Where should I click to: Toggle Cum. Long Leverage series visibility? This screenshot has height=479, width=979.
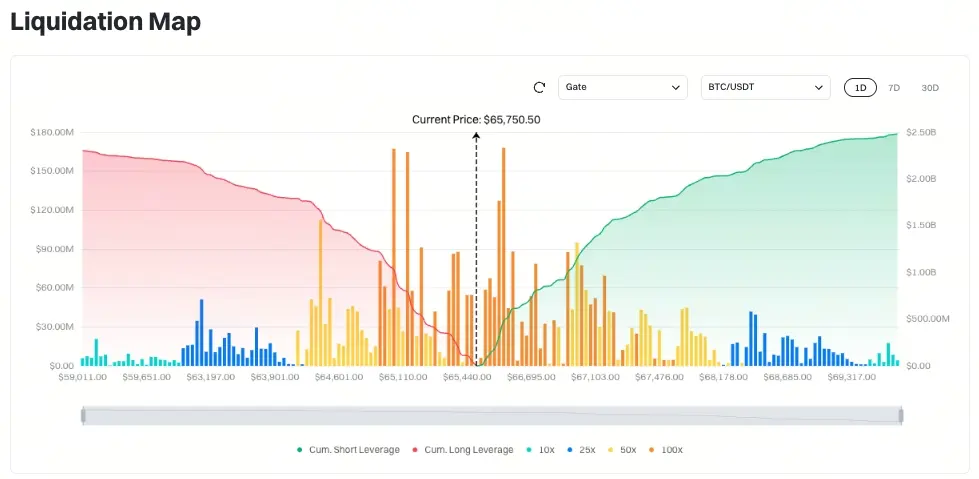463,450
